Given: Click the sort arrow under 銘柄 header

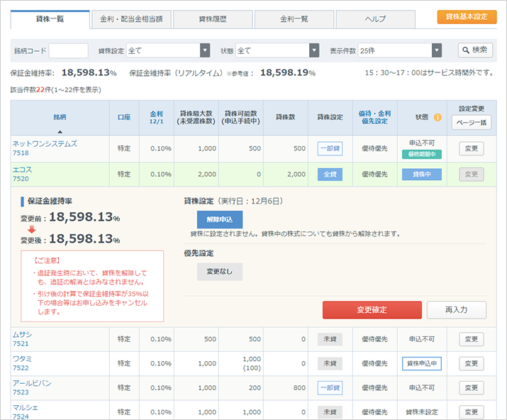Looking at the screenshot, I should coord(60,131).
